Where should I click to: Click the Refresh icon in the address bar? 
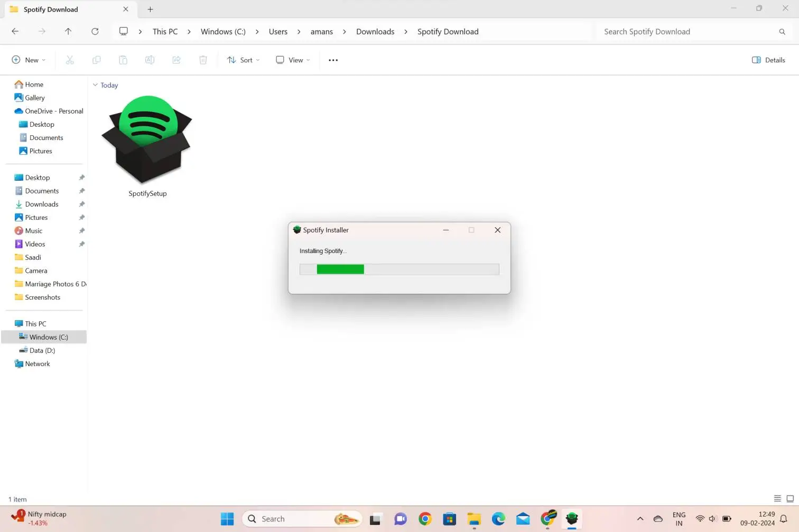[95, 31]
